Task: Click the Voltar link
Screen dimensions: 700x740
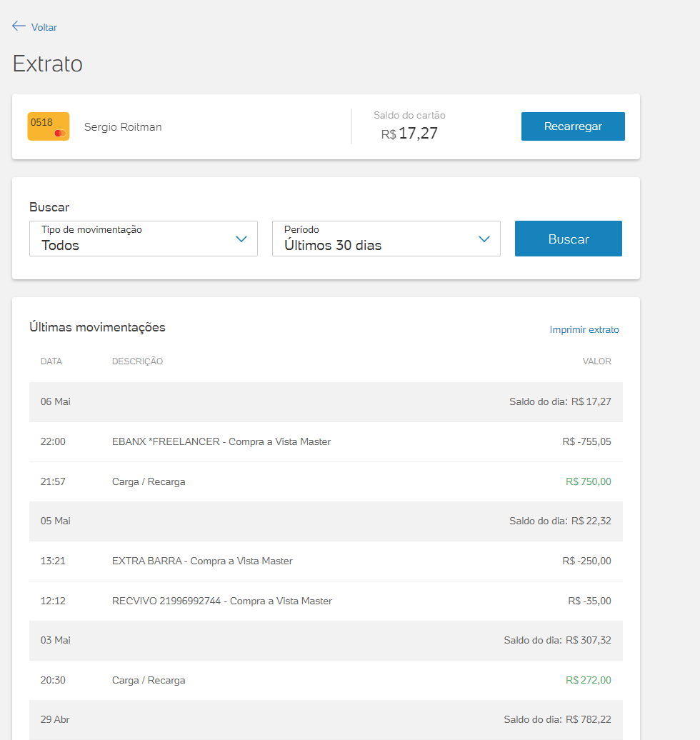Action: tap(44, 27)
